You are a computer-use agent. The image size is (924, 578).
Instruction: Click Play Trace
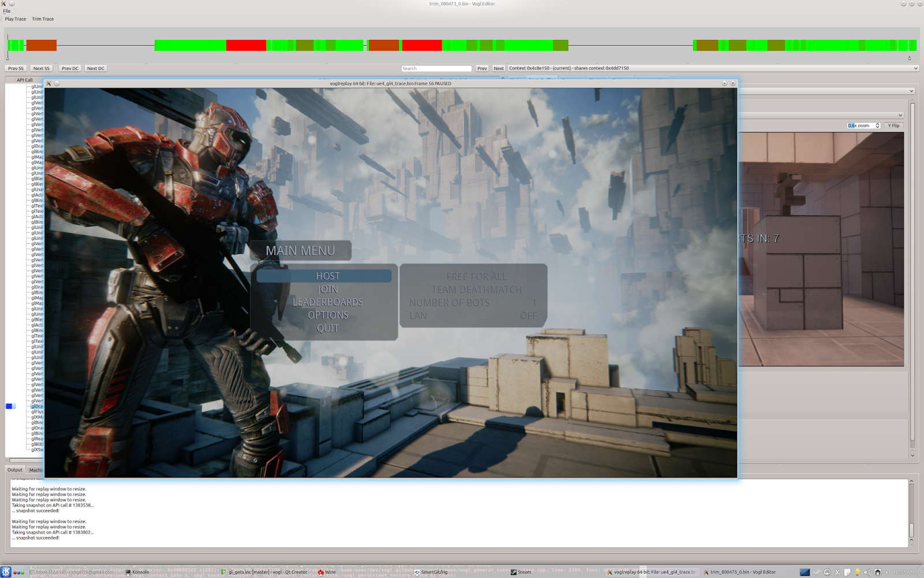click(16, 19)
